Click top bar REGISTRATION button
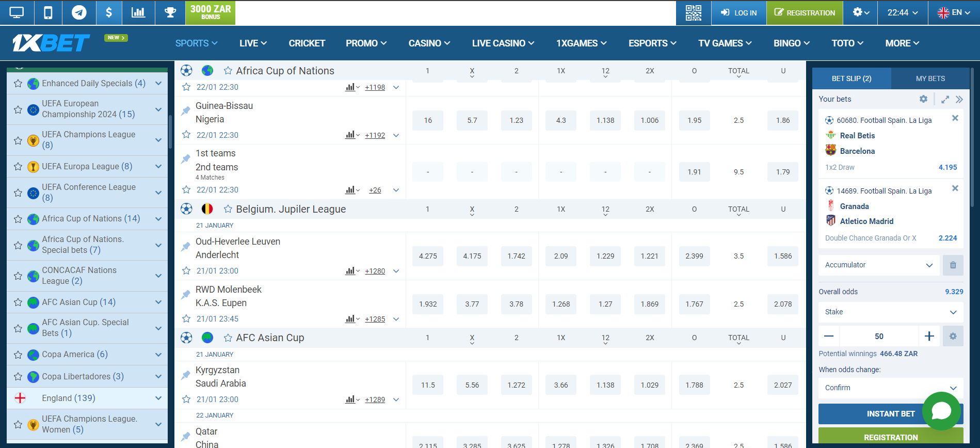The height and width of the screenshot is (448, 980). pos(805,12)
